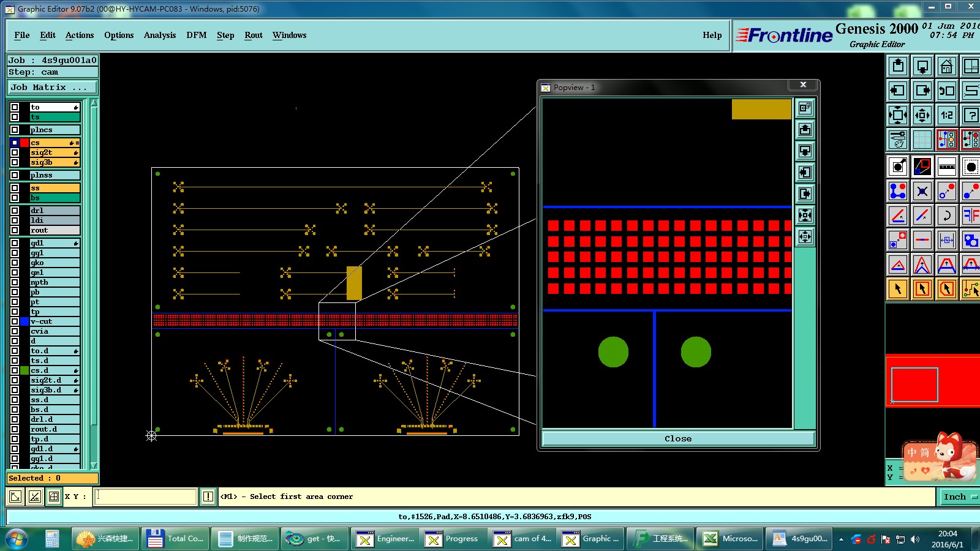Toggle the 'plncs' layer checkbox
The width and height of the screenshot is (980, 551).
coord(15,130)
